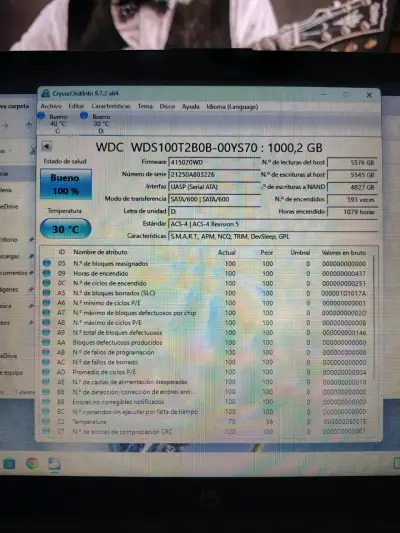Select the N.º de ciclos de encendido row
Viewport: 400px width, 533px height.
(205, 283)
